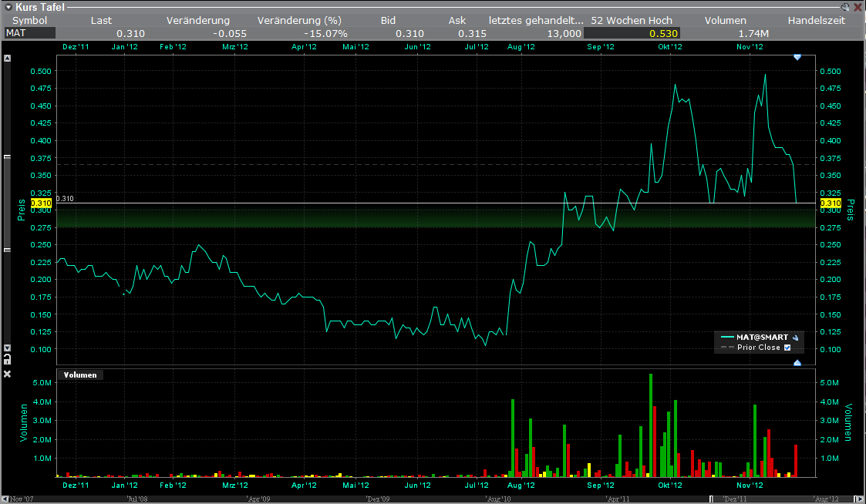Click the left vertical Preis axis label
The height and width of the screenshot is (504, 866).
click(21, 210)
